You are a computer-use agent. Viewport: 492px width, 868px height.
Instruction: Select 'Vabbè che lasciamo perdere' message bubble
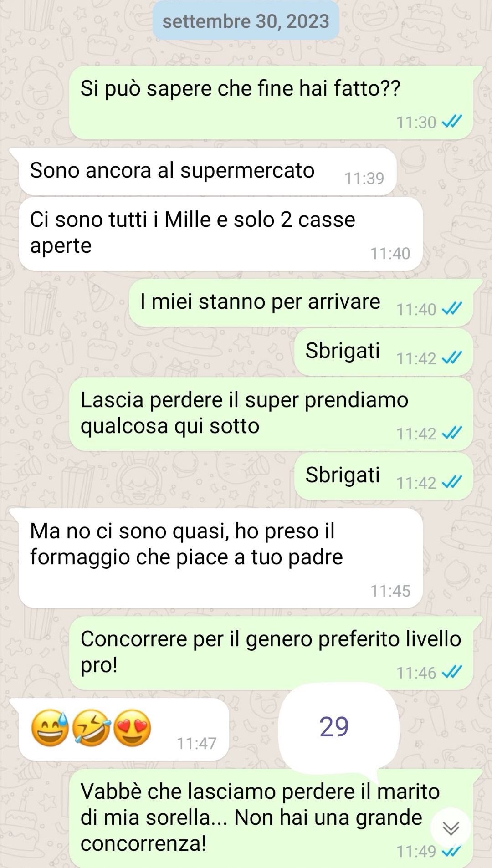pos(271,818)
